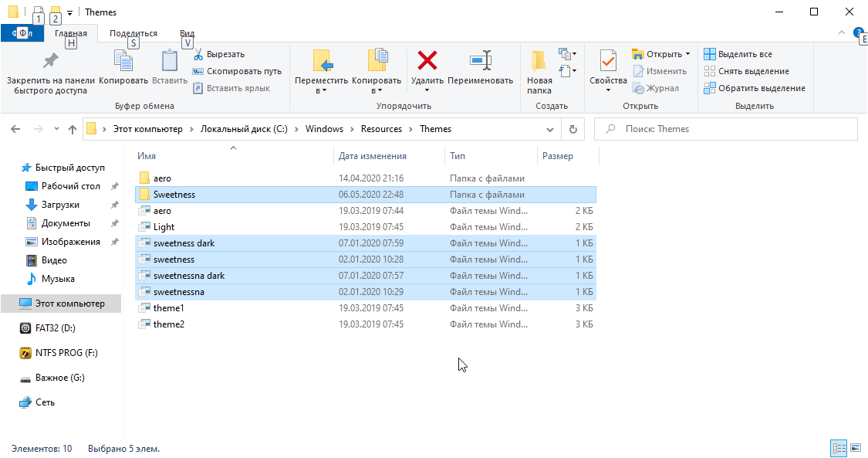Click Pin to Quick Access pushpin icon
Screen dimensions: 868x458
tap(50, 61)
